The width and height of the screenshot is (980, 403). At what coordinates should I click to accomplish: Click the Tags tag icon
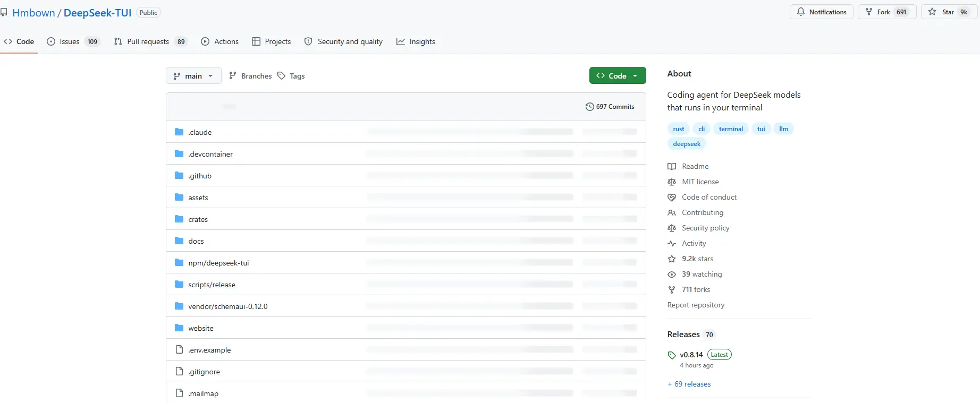(281, 75)
